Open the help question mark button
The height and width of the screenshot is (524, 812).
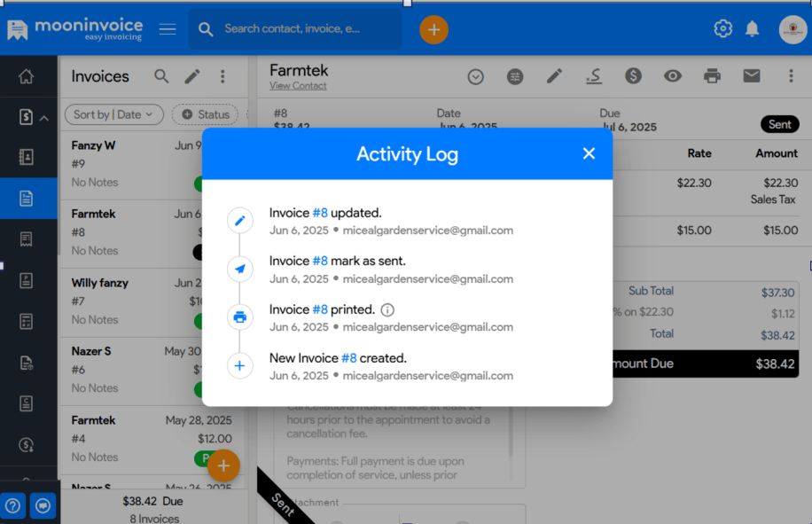pos(13,506)
